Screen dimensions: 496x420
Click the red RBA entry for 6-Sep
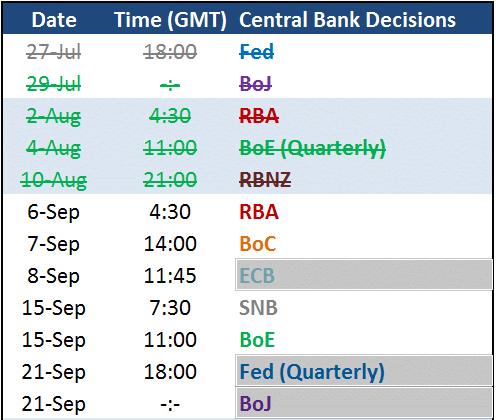259,212
